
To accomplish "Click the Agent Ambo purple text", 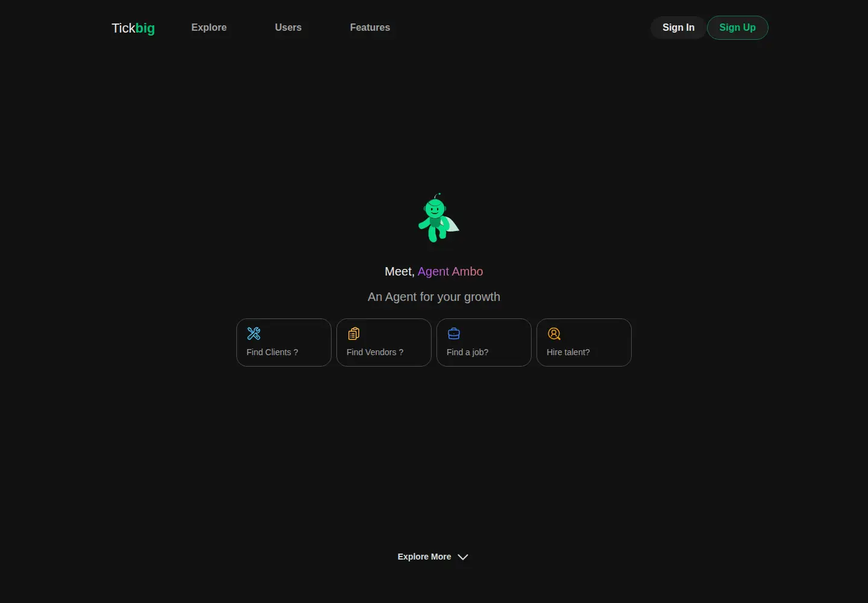I will point(450,271).
